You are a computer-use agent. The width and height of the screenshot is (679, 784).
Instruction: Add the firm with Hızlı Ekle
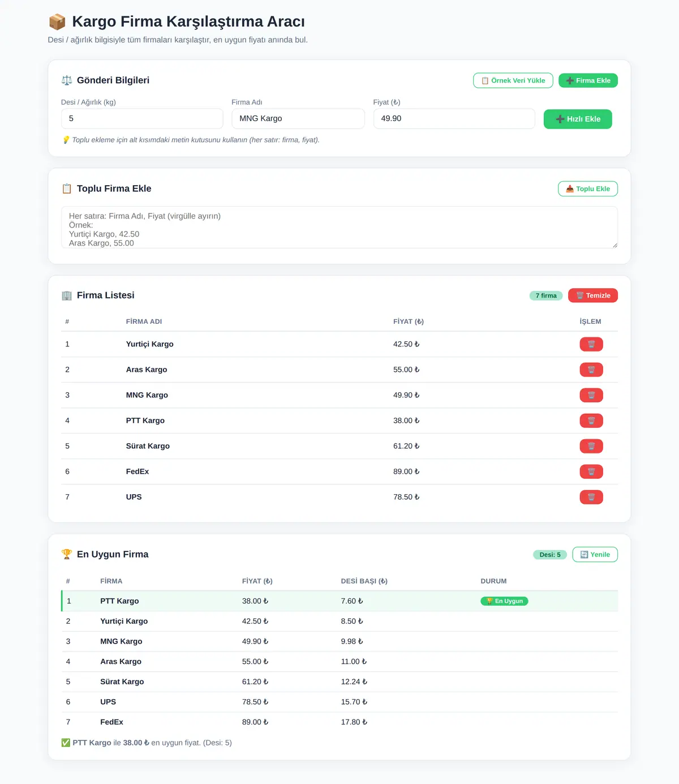click(578, 119)
